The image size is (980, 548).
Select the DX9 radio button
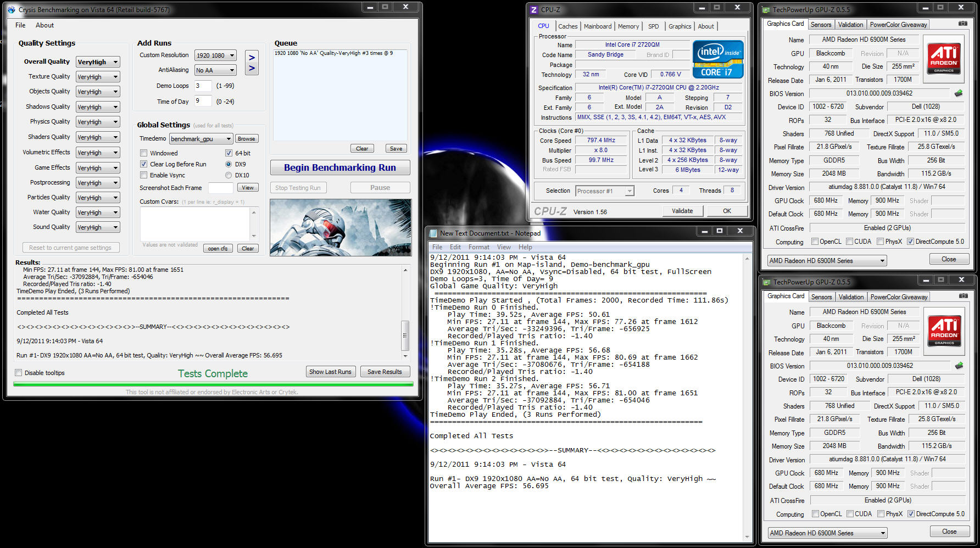point(229,164)
